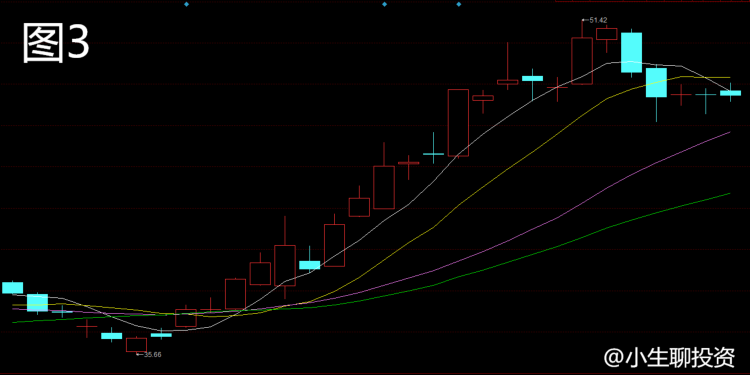This screenshot has height=375, width=750.
Task: Select the cyan doji before the tallest red candle
Action: (434, 154)
